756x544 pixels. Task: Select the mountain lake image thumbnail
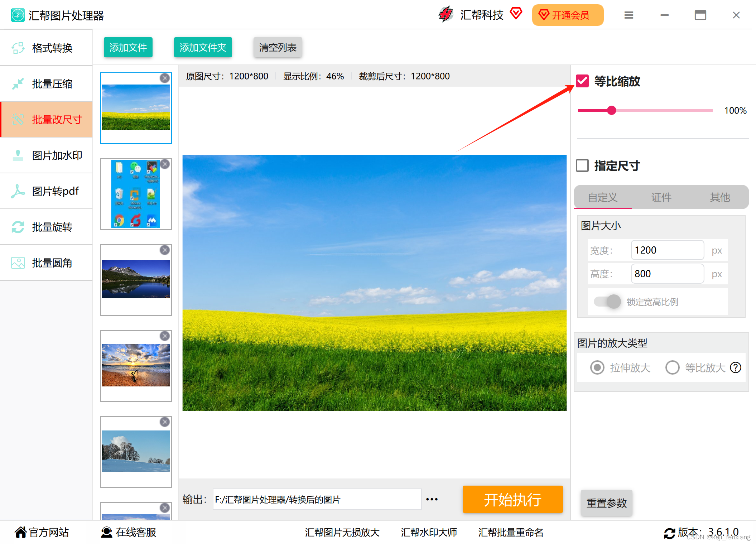(136, 280)
